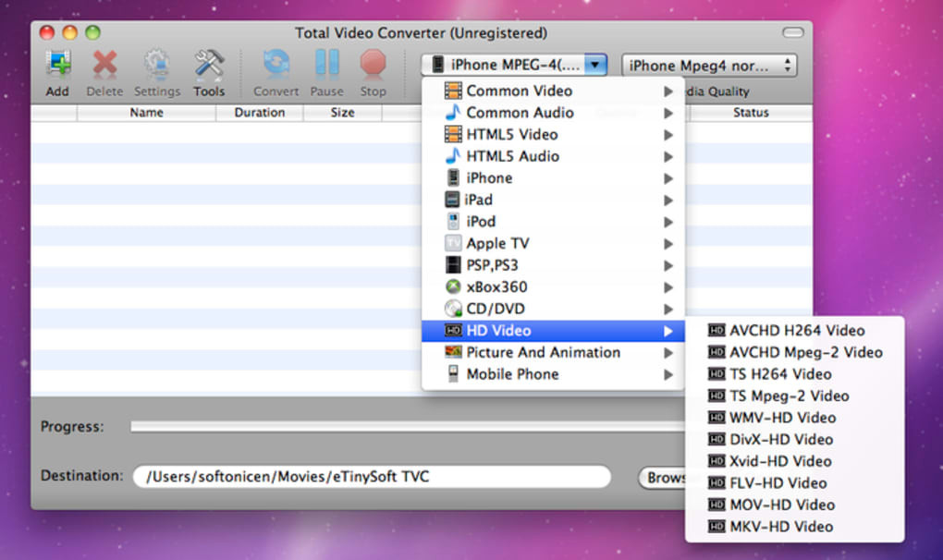
Task: Pick Xvid-HD Video from submenu
Action: 794,461
